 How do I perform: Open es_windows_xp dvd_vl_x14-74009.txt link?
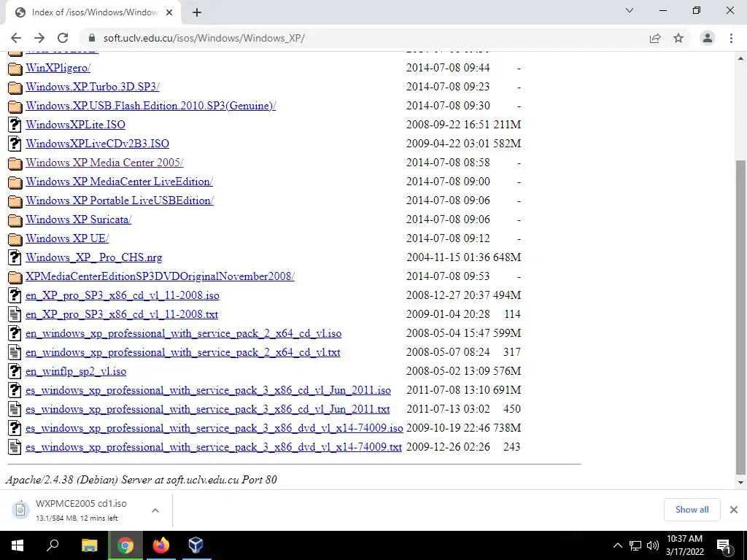(214, 447)
